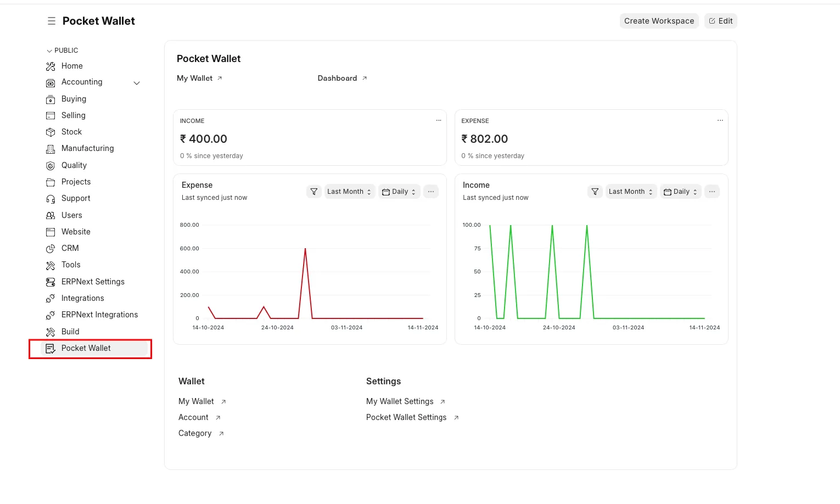Image resolution: width=840 pixels, height=504 pixels.
Task: Click the Selling sidebar icon
Action: (x=51, y=116)
